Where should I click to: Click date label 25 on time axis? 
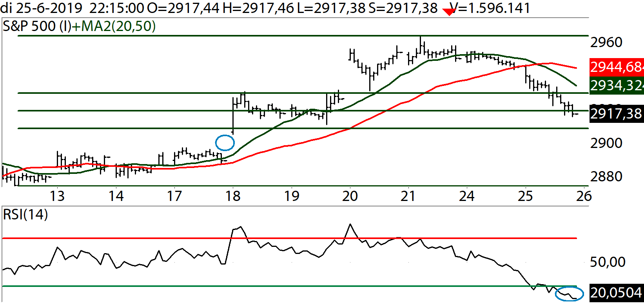pyautogui.click(x=525, y=196)
